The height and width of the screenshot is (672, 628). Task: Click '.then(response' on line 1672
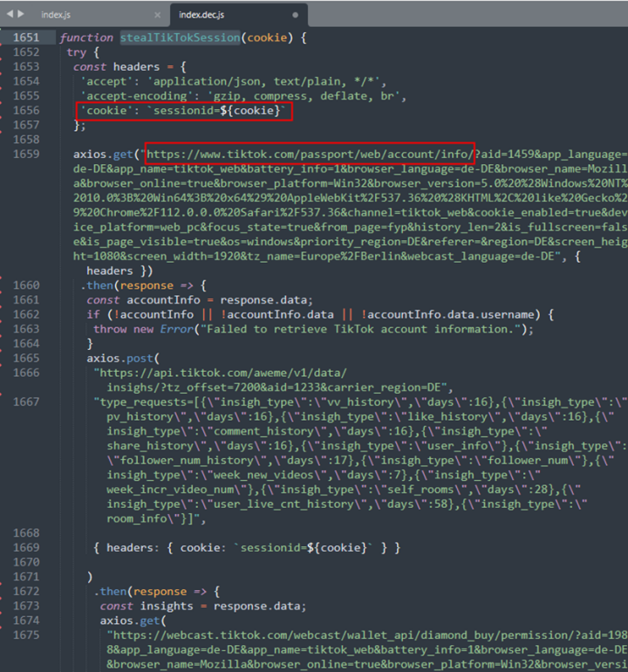140,592
